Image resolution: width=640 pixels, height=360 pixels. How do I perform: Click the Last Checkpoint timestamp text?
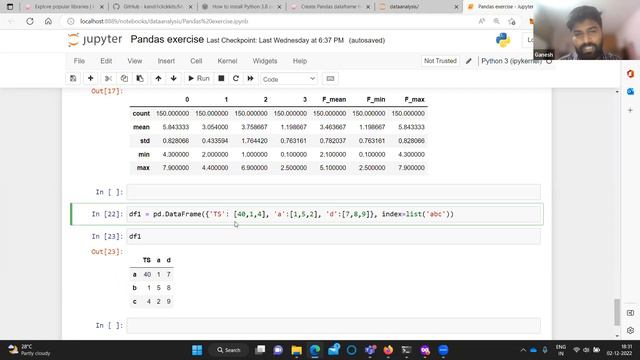[x=275, y=40]
